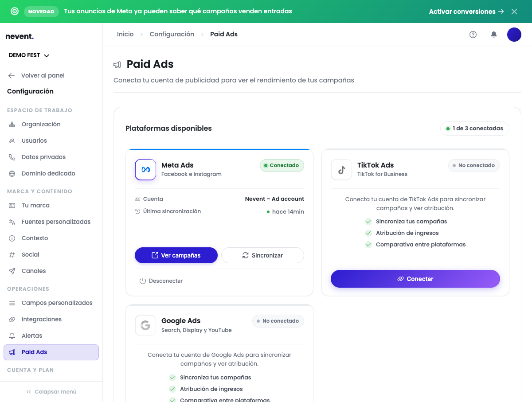Collapse the menu with Colapsar menú

pos(51,392)
